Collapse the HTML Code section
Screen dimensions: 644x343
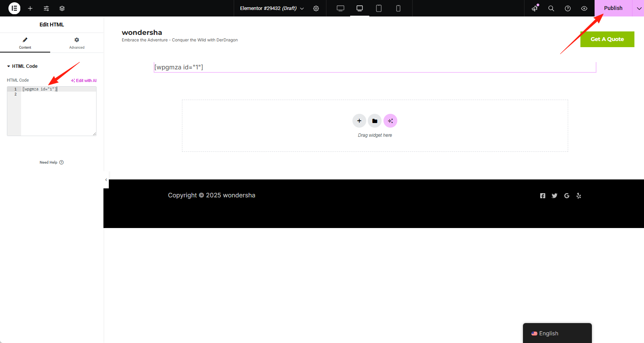point(22,66)
